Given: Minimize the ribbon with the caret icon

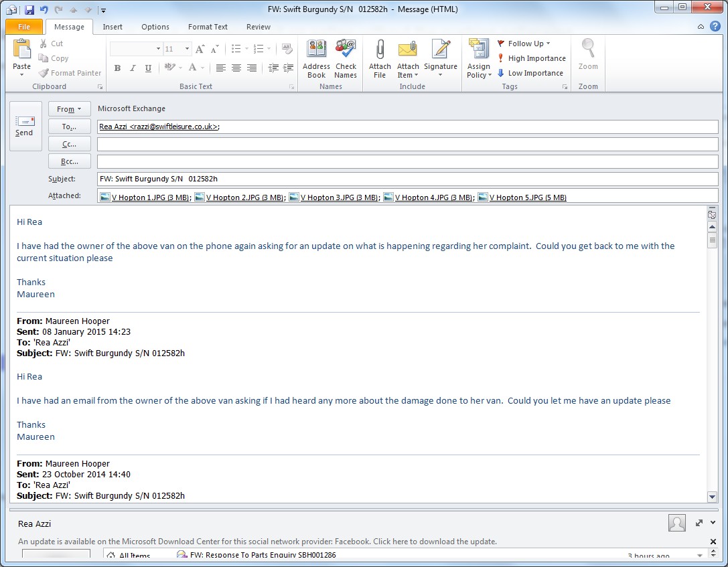Looking at the screenshot, I should pyautogui.click(x=701, y=27).
